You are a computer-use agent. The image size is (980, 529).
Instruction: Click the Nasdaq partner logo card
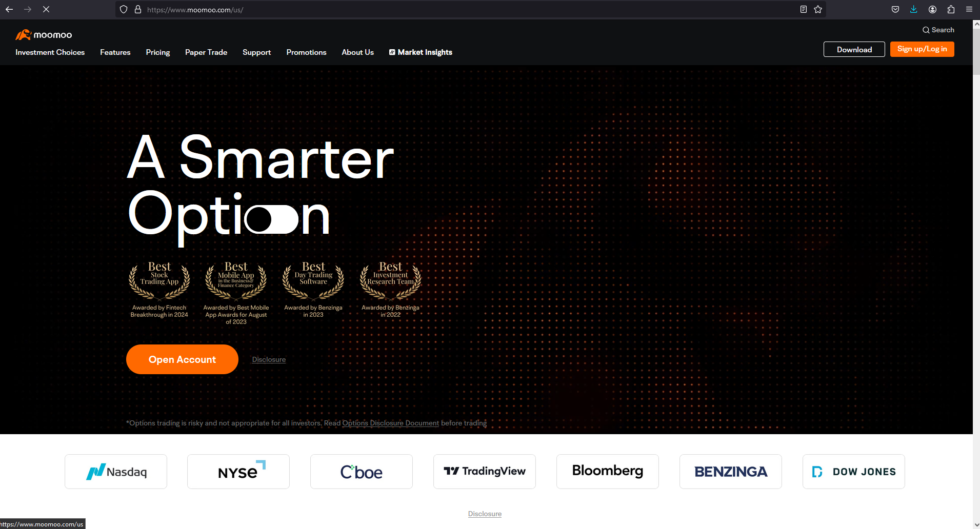[x=116, y=472]
